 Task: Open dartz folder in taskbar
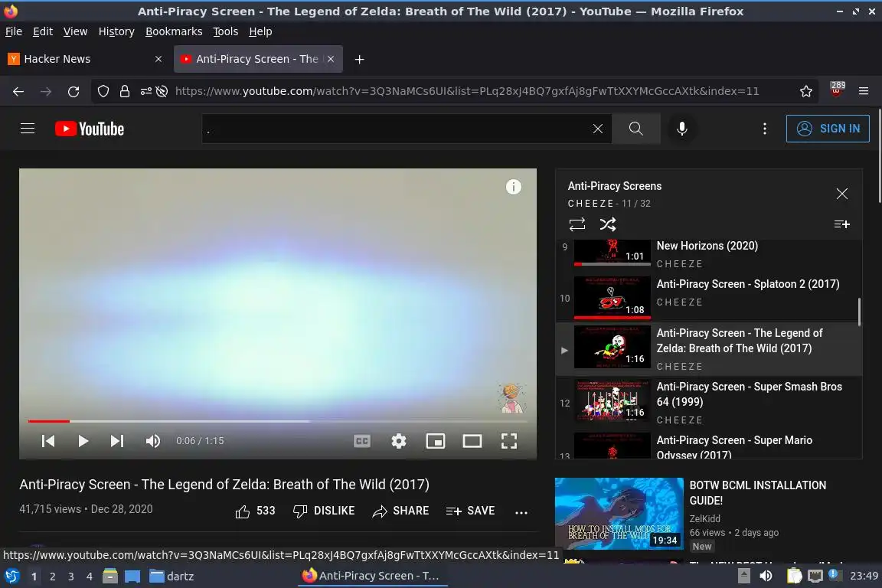pyautogui.click(x=171, y=577)
